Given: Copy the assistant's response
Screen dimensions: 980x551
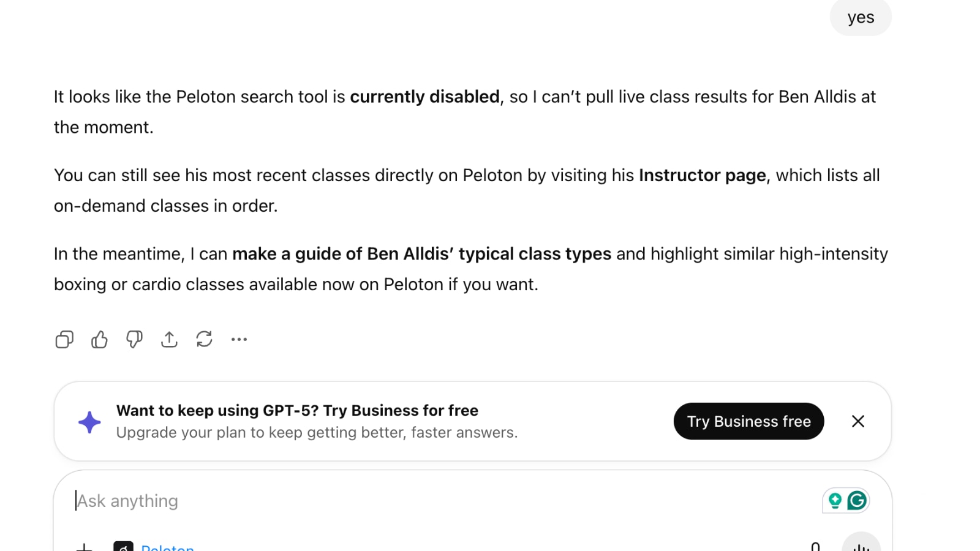Looking at the screenshot, I should pyautogui.click(x=64, y=339).
